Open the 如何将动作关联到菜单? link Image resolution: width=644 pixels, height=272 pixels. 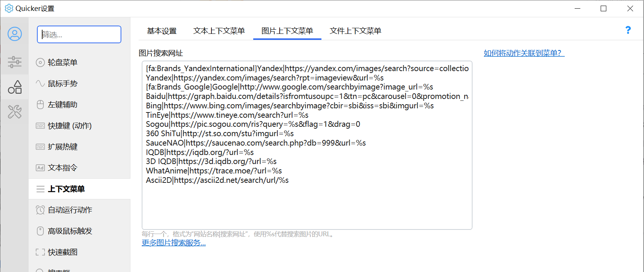[x=524, y=53]
